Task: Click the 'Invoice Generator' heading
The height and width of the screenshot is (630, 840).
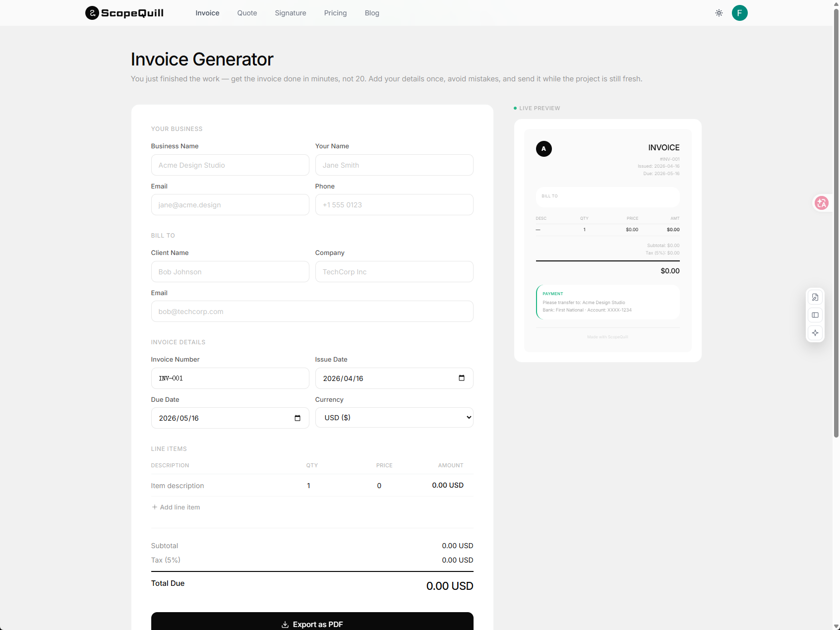Action: [x=202, y=60]
